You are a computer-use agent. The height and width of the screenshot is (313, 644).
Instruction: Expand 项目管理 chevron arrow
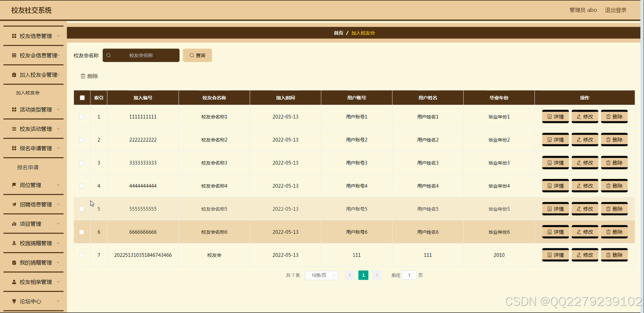point(58,224)
